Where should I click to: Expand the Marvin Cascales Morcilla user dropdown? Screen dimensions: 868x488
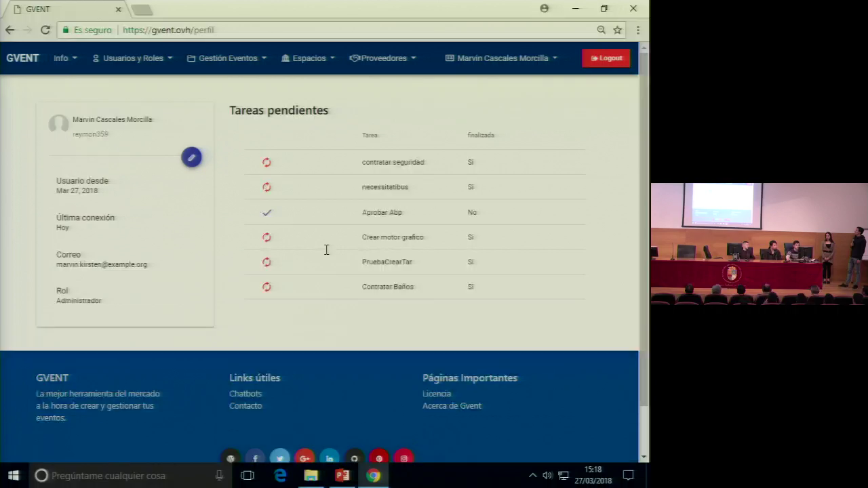click(x=502, y=58)
